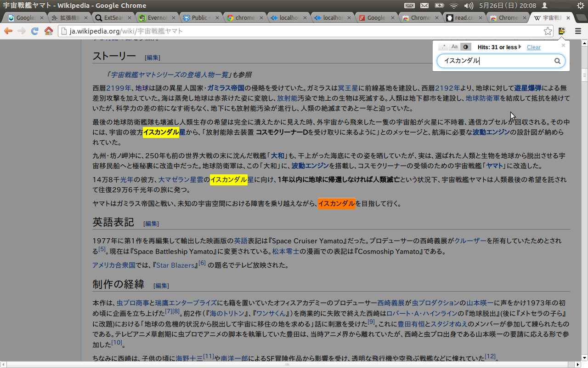Click the Clear link in the search popup
Viewport: 588px width, 368px height.
[533, 47]
